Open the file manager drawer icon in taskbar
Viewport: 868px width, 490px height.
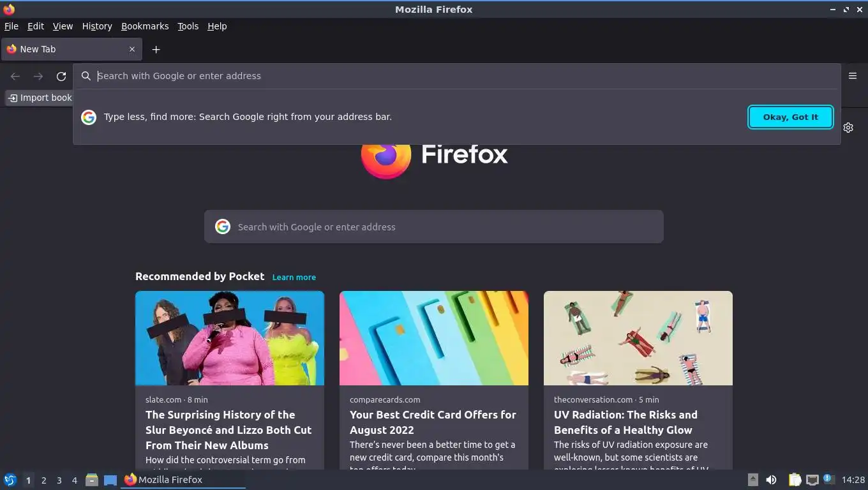click(92, 480)
